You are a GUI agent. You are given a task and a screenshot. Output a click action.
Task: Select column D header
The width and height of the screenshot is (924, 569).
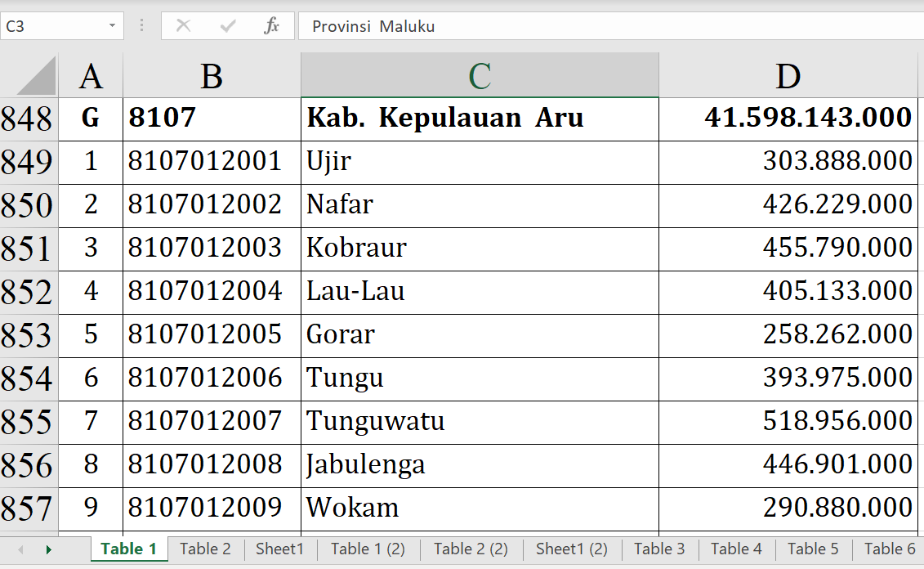click(788, 76)
